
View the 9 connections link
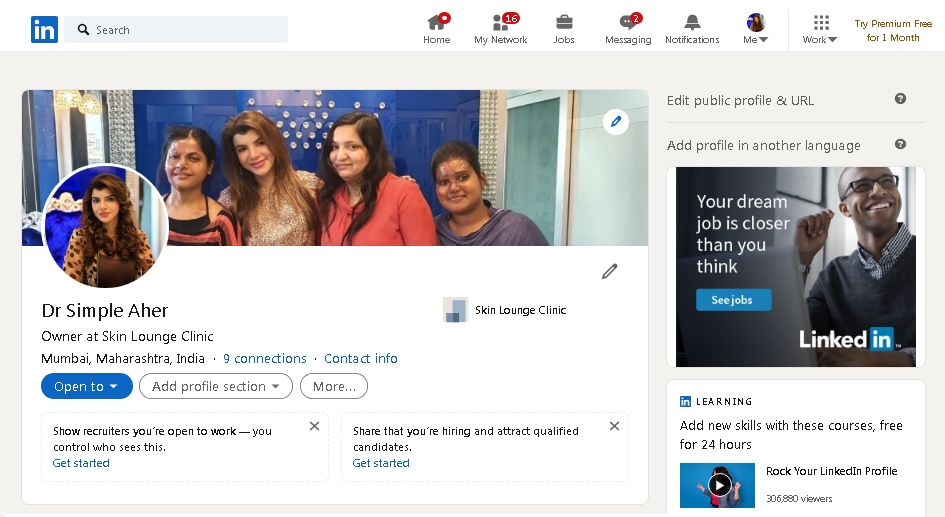click(x=265, y=359)
